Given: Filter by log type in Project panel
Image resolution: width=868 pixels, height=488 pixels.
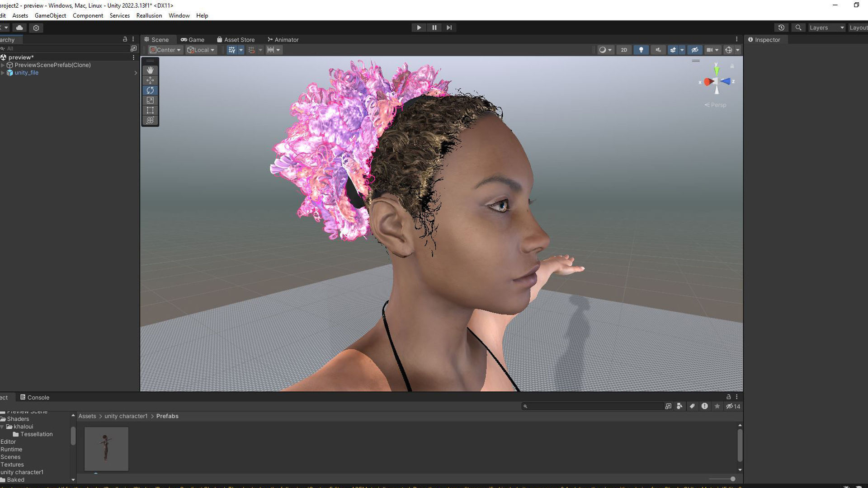Looking at the screenshot, I should [x=704, y=406].
